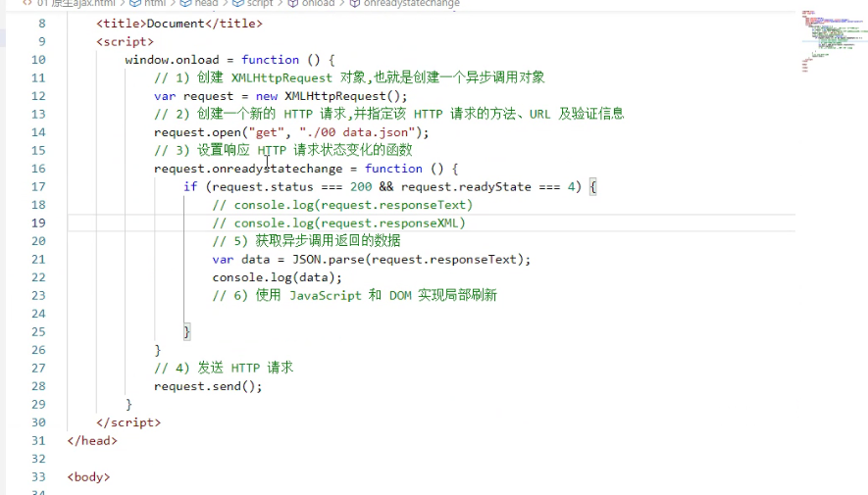Click 'request.status' on line 17
Viewport: 868px width, 495px height.
tap(263, 187)
